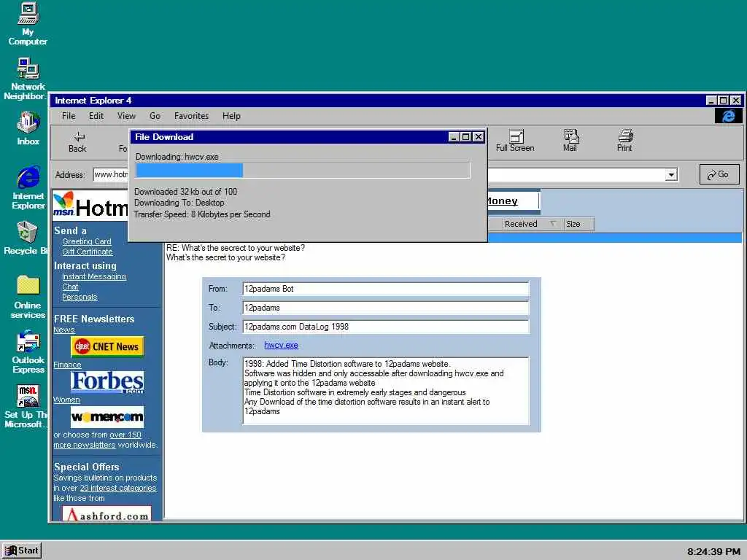Screen dimensions: 747x560
Task: Minimize the Internet Explorer 4 window
Action: tap(711, 101)
